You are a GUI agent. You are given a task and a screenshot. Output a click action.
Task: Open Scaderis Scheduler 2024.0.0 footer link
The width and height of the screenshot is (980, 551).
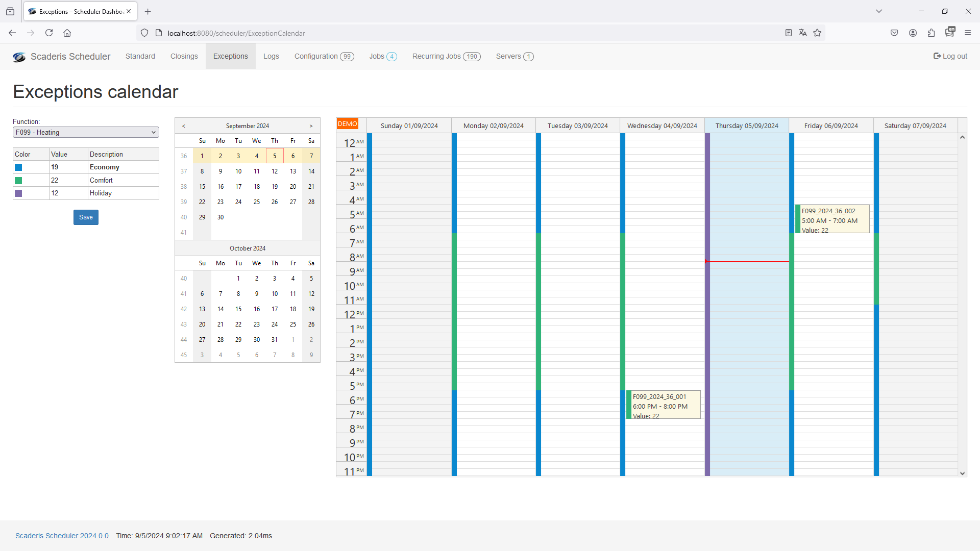pyautogui.click(x=62, y=536)
